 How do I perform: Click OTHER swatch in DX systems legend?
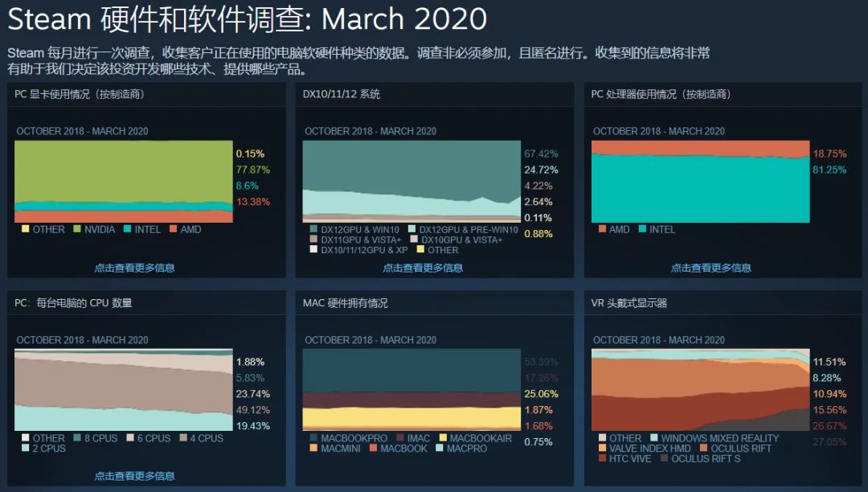click(x=420, y=249)
